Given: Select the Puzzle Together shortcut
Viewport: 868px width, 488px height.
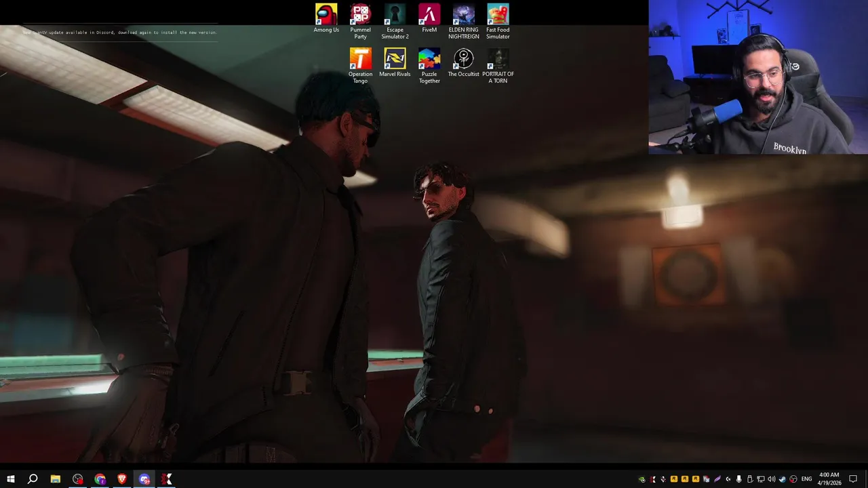Looking at the screenshot, I should tap(429, 66).
